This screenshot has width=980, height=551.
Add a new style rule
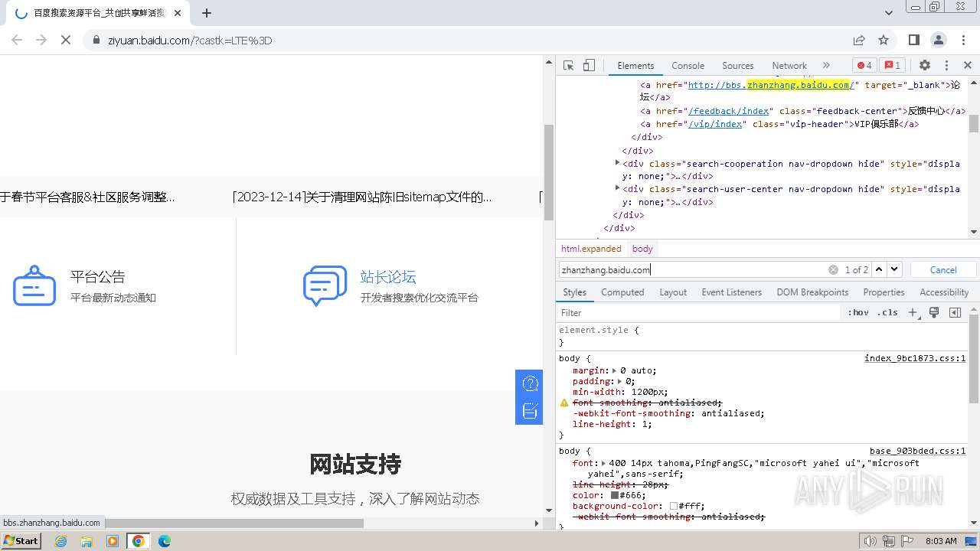913,312
